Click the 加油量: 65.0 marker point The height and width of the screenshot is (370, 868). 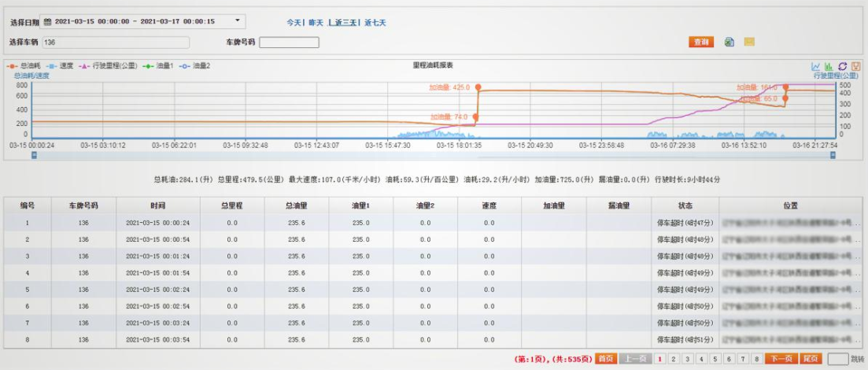tap(785, 98)
